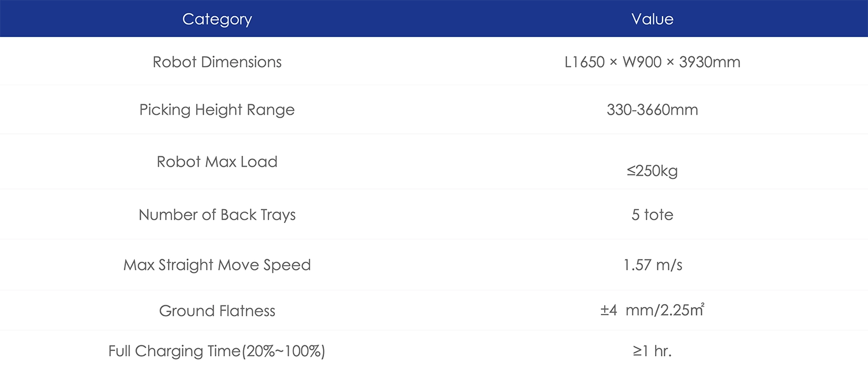Select the Robot Dimensions label
The height and width of the screenshot is (369, 868).
point(217,62)
